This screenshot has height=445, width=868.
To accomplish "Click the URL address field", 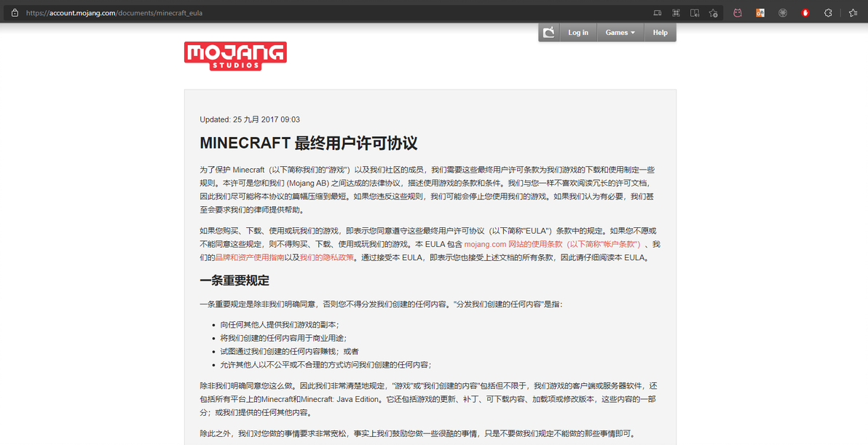I will pyautogui.click(x=332, y=12).
